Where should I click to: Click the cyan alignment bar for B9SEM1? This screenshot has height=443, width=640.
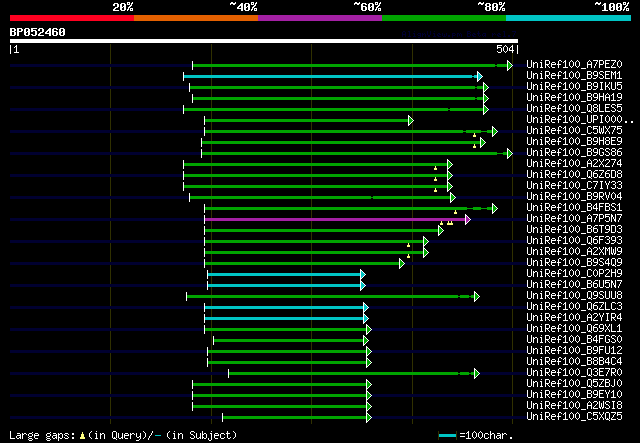pyautogui.click(x=333, y=76)
